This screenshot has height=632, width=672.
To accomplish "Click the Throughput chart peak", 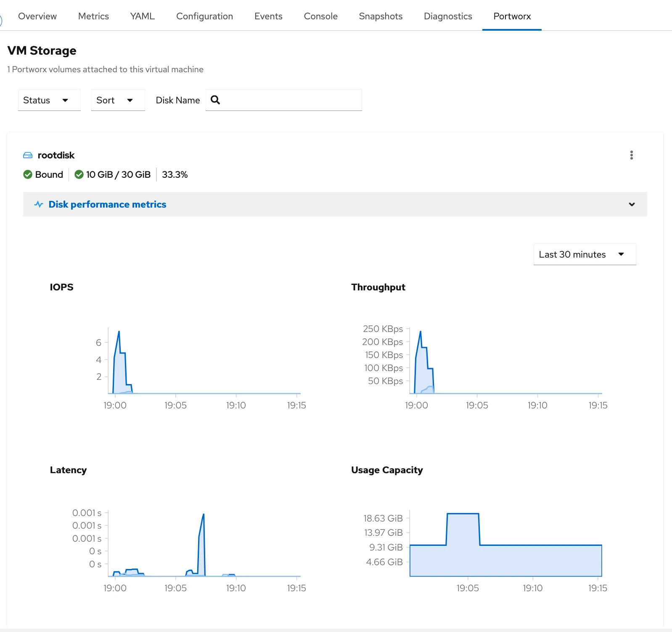I will [420, 332].
